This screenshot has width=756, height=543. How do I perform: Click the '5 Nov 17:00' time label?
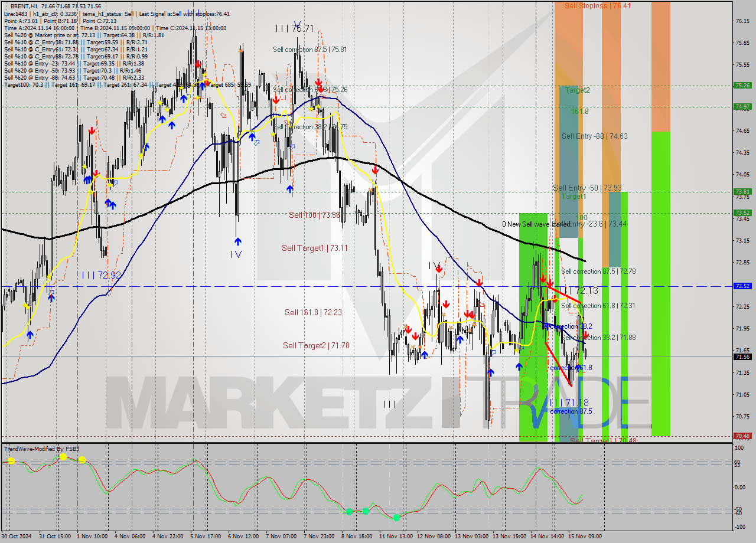tap(205, 536)
